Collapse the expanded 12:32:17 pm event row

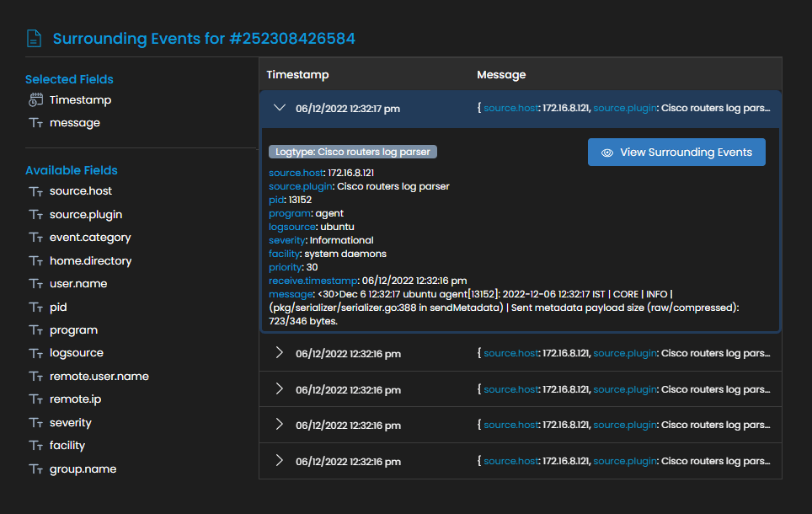pyautogui.click(x=280, y=108)
